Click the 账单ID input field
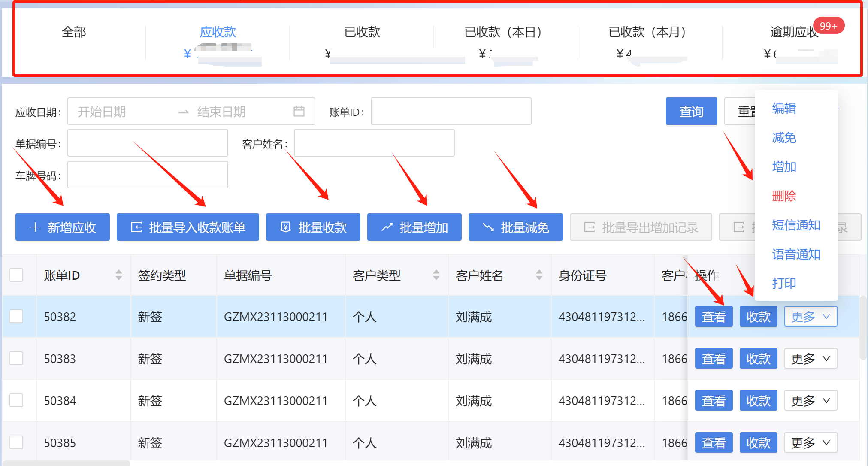The image size is (868, 466). [x=451, y=112]
